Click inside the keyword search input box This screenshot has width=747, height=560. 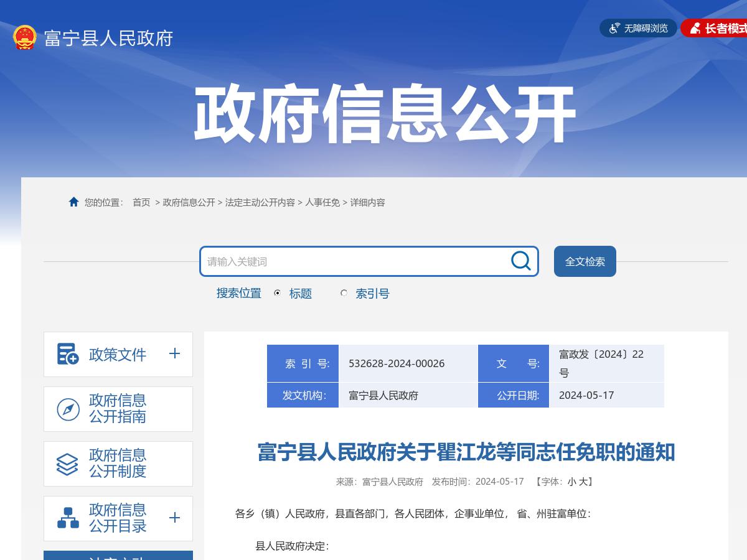[x=349, y=261]
